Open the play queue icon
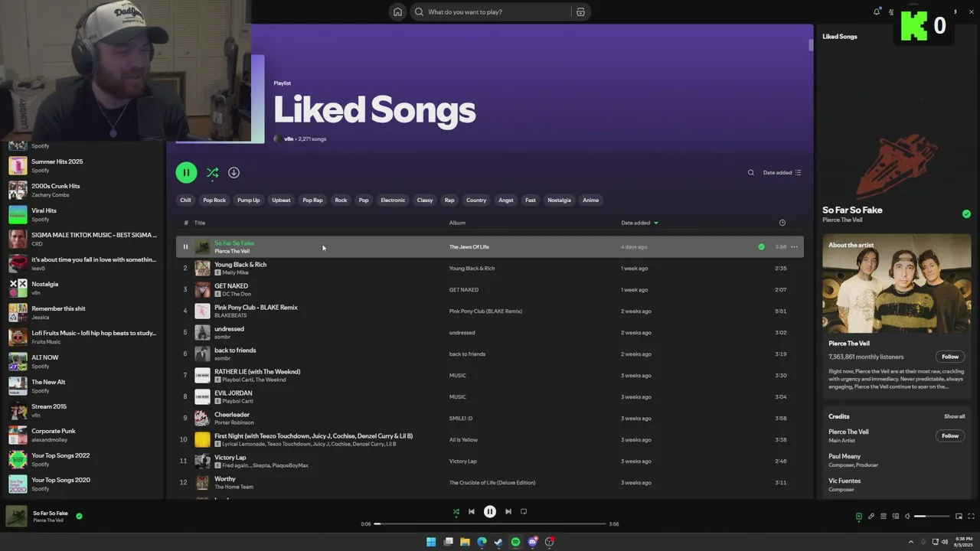 tap(883, 517)
